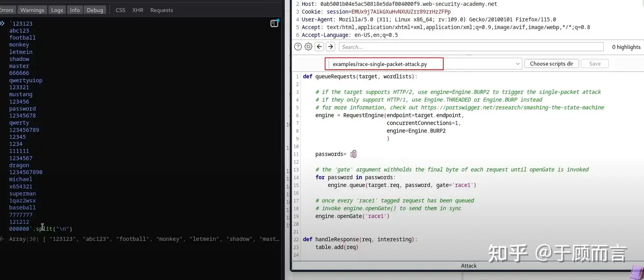Click '1qaz2wsx' in the console input
Viewport: 644px width, 280px height.
(22, 201)
